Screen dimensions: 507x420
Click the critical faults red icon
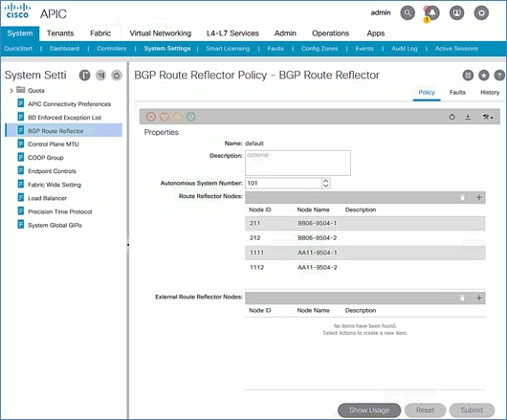click(151, 117)
